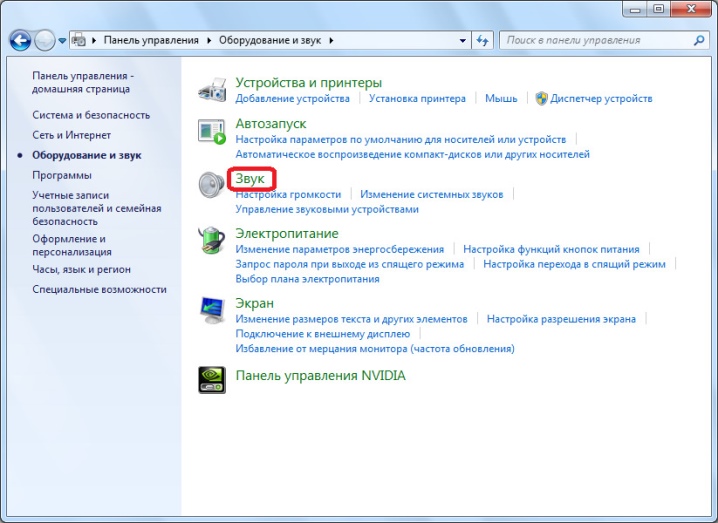Expand the root arrow before Панель управления breadcrumb
Screen dimensions: 718x523
[x=94, y=40]
